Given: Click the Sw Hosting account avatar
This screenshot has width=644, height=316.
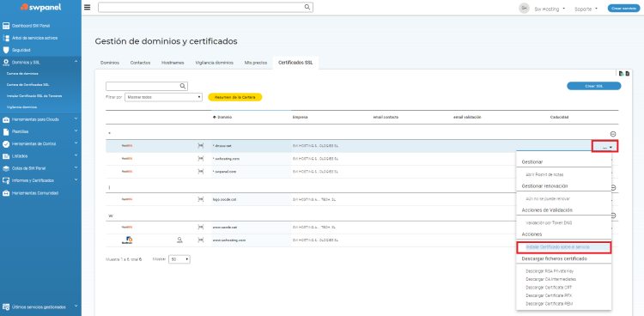Looking at the screenshot, I should (x=524, y=9).
